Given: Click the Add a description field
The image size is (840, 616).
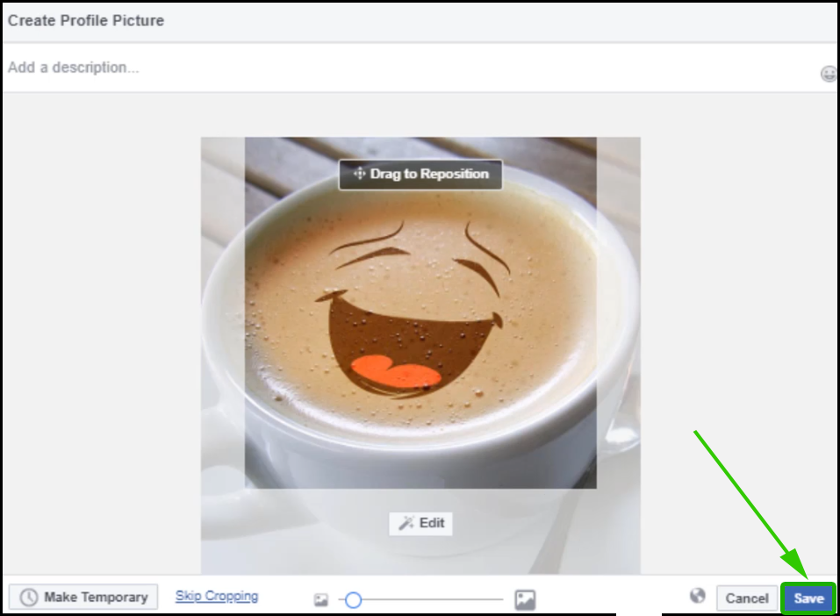Looking at the screenshot, I should coord(420,68).
